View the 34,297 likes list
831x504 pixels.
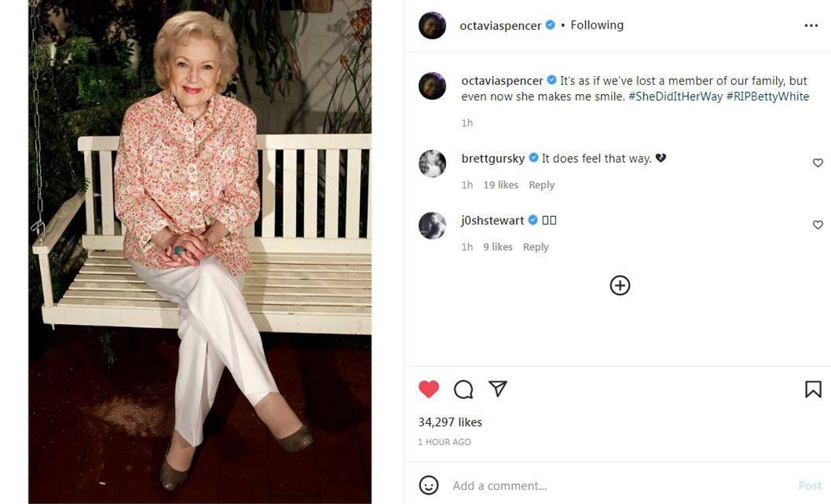point(449,421)
